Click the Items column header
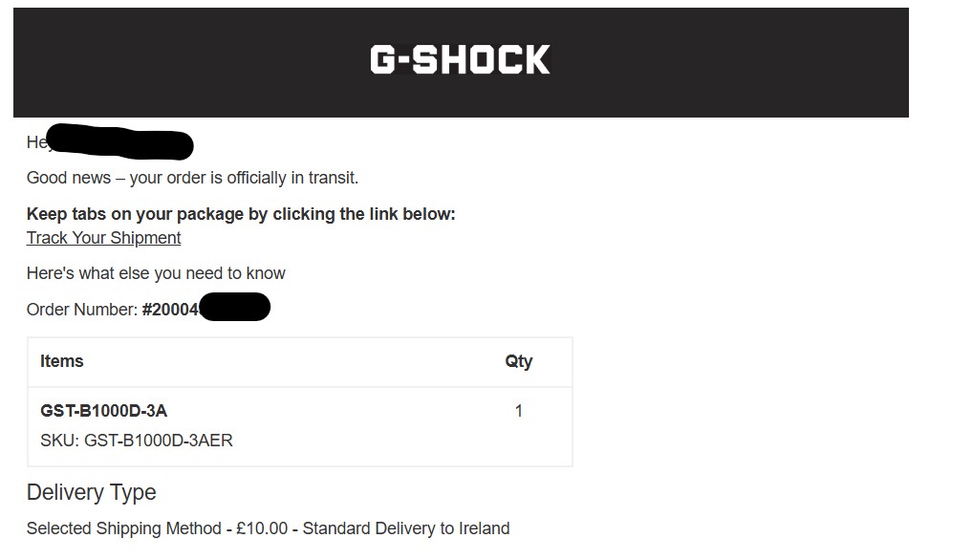The height and width of the screenshot is (560, 972). [x=61, y=361]
